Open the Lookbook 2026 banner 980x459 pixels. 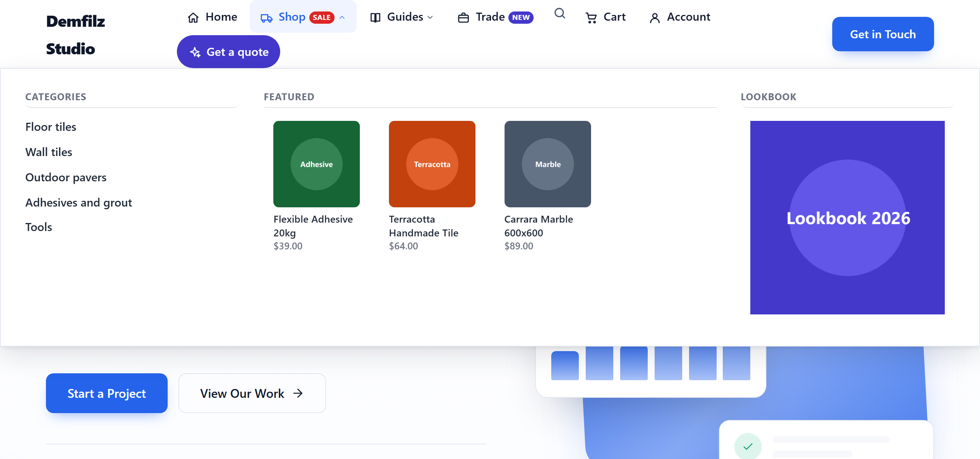[x=848, y=218]
